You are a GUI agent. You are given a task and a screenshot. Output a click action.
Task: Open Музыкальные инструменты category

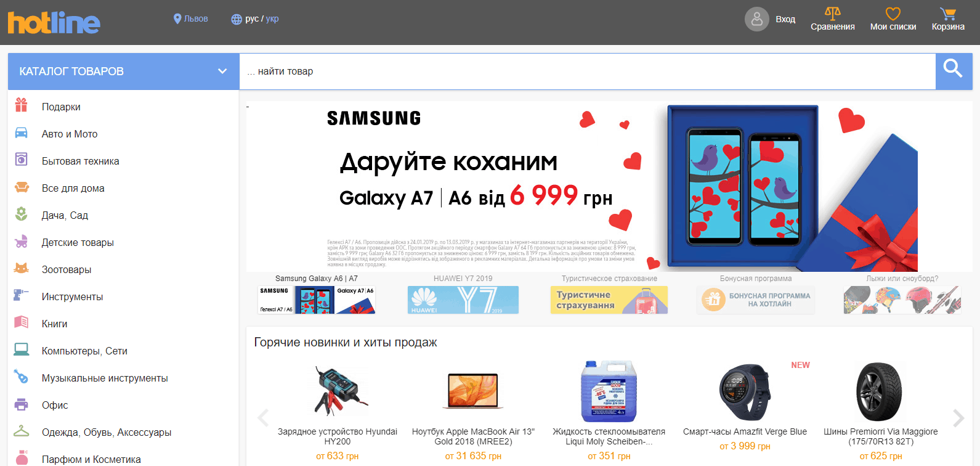click(x=105, y=378)
